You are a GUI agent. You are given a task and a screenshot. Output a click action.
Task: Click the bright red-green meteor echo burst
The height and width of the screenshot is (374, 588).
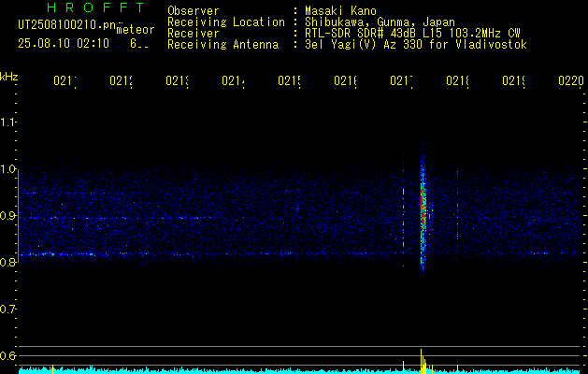click(x=423, y=210)
